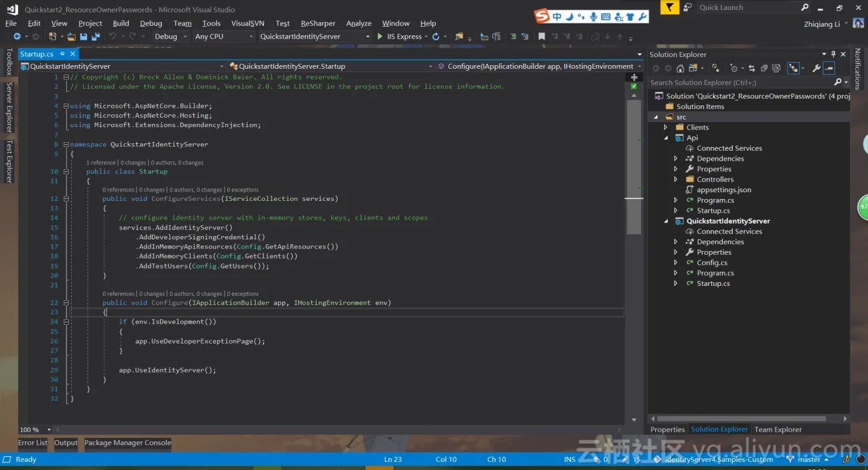The image size is (868, 470).
Task: Open the Configure member navigation dropdown
Action: [639, 66]
